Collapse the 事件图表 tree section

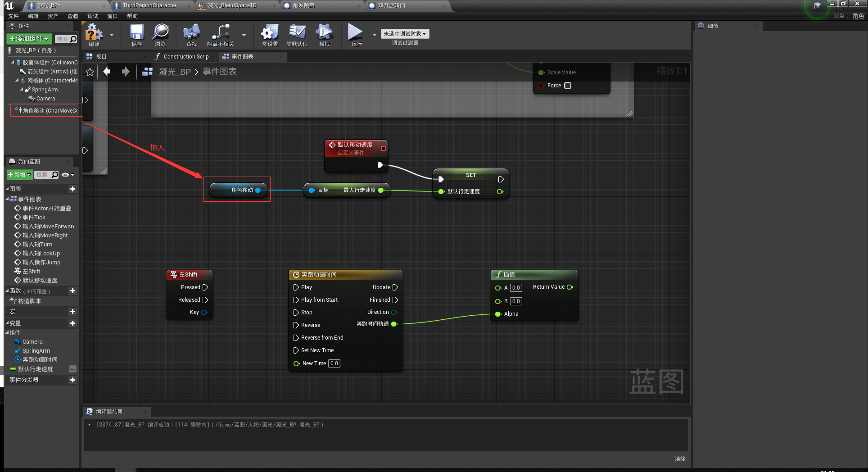click(x=7, y=199)
